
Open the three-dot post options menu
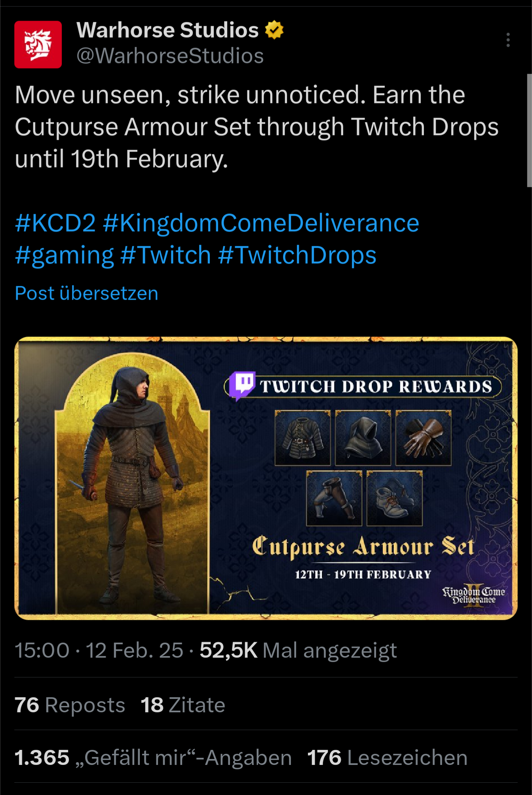coord(508,40)
